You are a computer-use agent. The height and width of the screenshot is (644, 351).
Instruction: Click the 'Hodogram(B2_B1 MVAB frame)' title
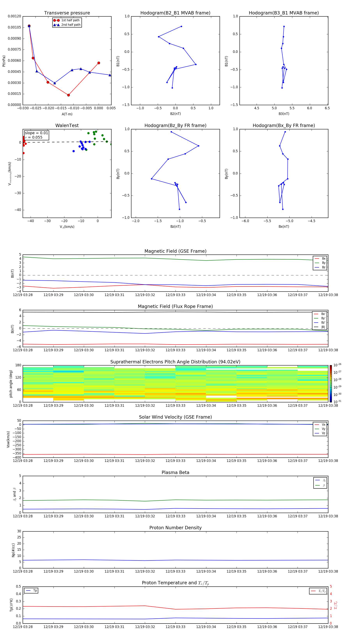pyautogui.click(x=175, y=13)
